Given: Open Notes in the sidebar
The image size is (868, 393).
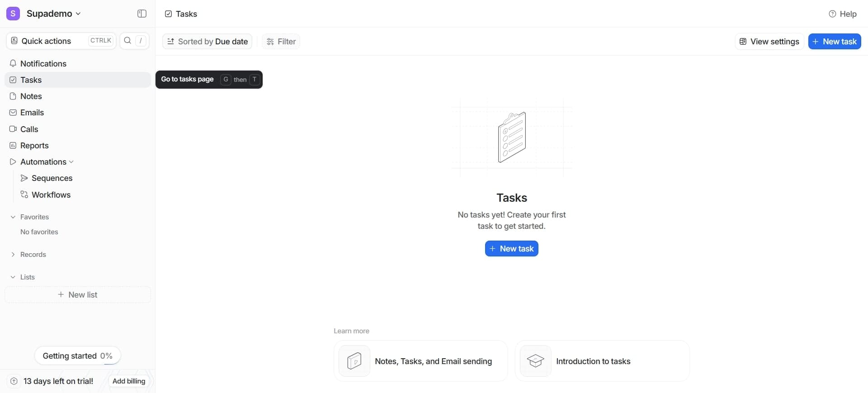Looking at the screenshot, I should 78,96.
